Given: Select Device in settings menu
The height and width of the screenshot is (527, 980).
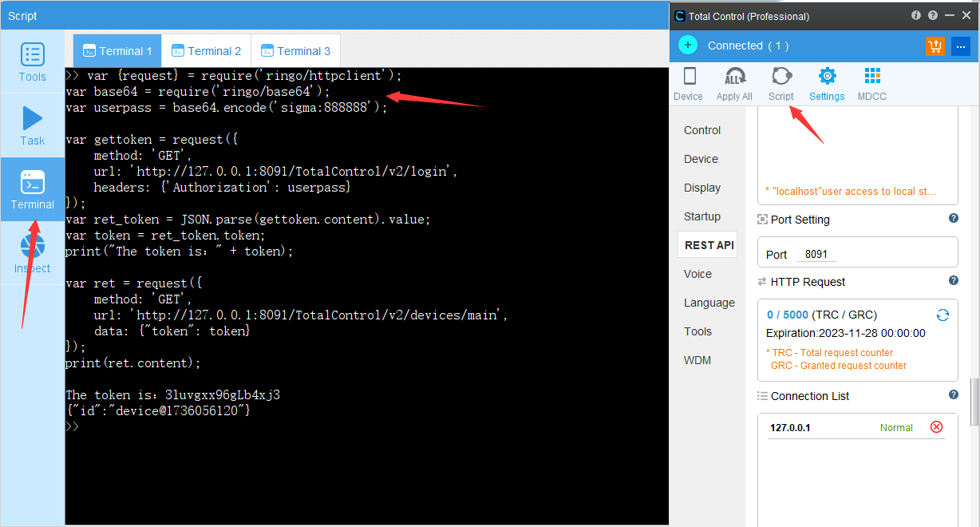Looking at the screenshot, I should pos(701,159).
